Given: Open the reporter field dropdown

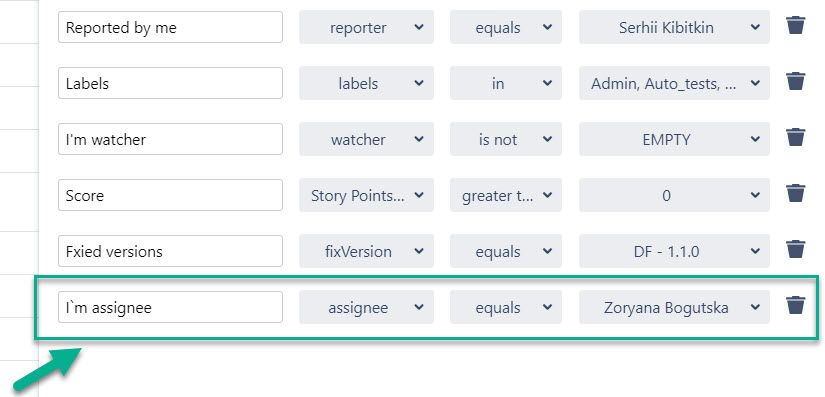Looking at the screenshot, I should pos(366,27).
